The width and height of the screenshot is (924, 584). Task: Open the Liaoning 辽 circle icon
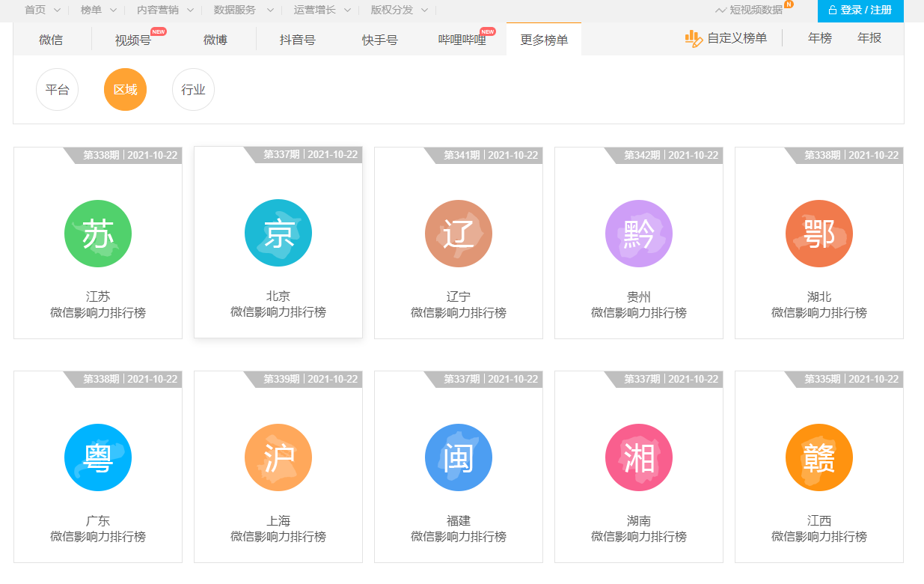[x=459, y=234]
